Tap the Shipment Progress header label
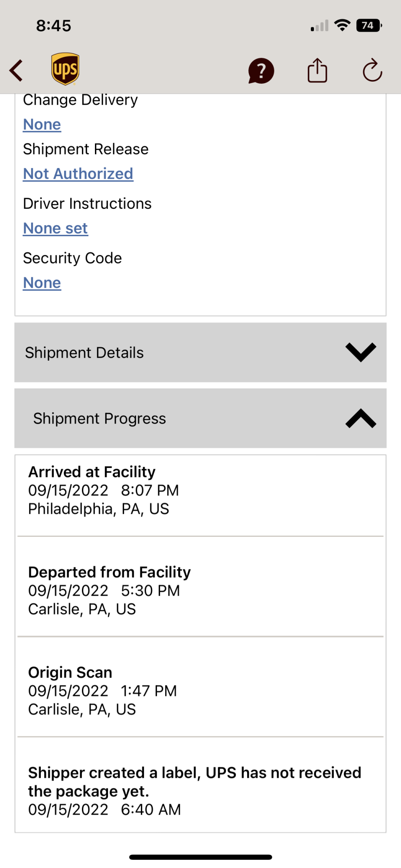This screenshot has height=868, width=401. point(100,419)
